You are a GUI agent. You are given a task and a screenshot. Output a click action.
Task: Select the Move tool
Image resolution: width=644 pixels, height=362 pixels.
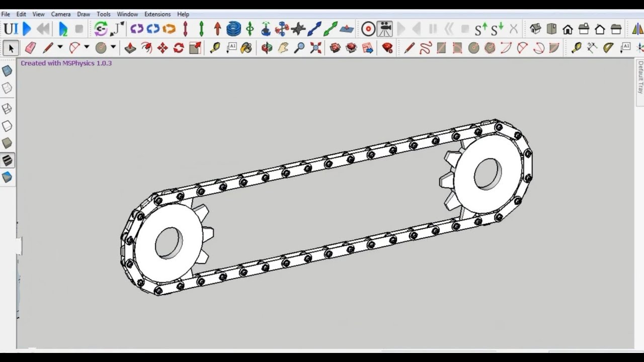(163, 48)
